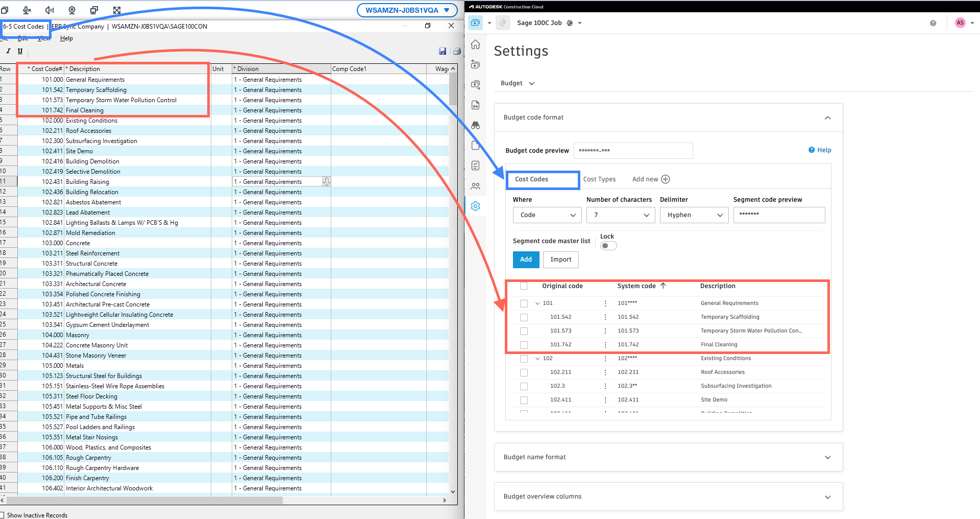The width and height of the screenshot is (980, 519).
Task: Open the row options kebab for 101.542
Action: (605, 317)
